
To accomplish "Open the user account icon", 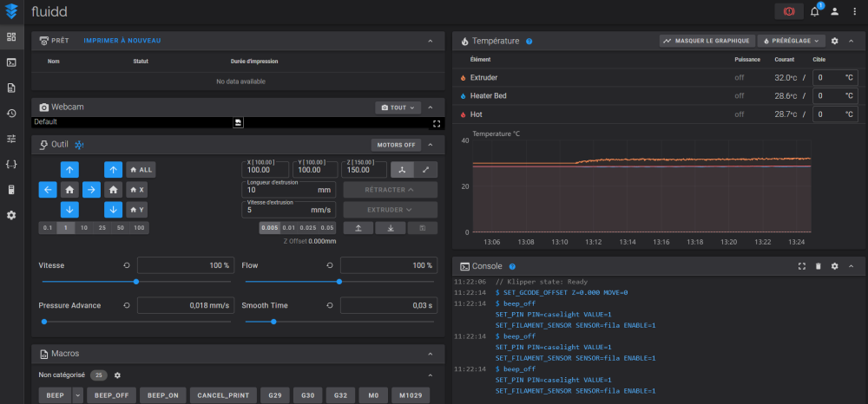I will (835, 11).
